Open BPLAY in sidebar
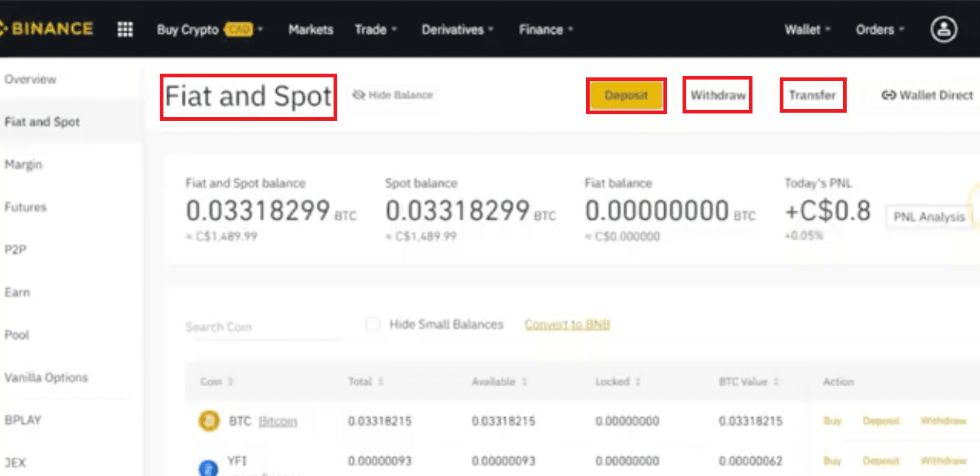This screenshot has height=476, width=980. (23, 420)
